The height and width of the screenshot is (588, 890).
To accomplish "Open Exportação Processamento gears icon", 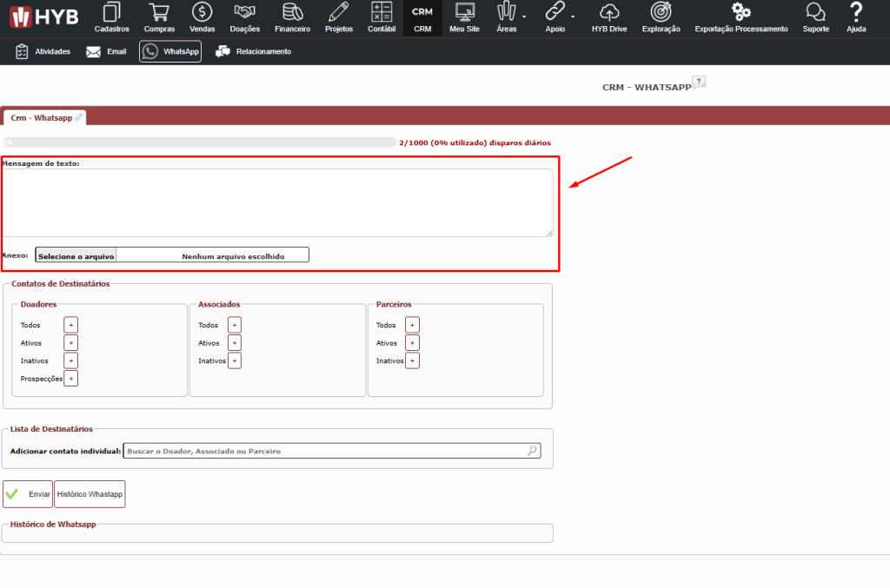I will tap(741, 12).
